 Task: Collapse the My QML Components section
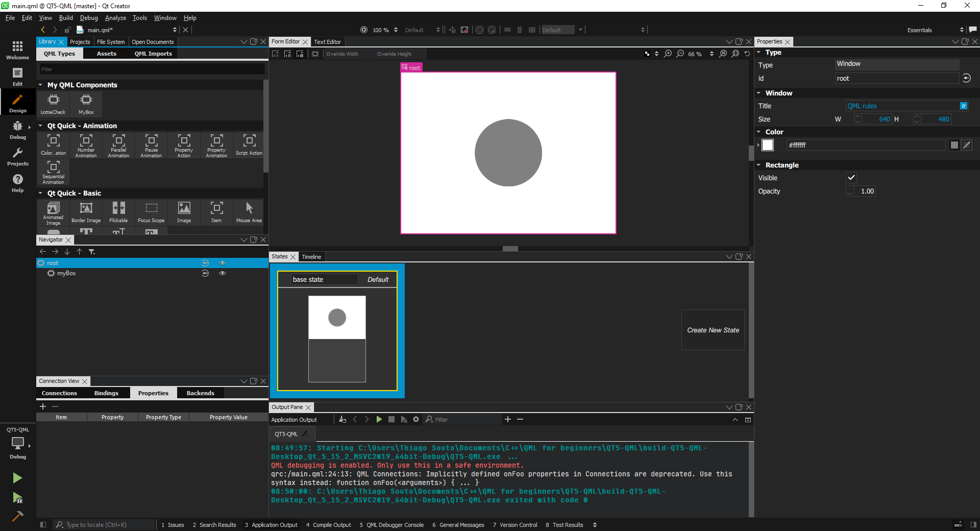click(x=40, y=85)
